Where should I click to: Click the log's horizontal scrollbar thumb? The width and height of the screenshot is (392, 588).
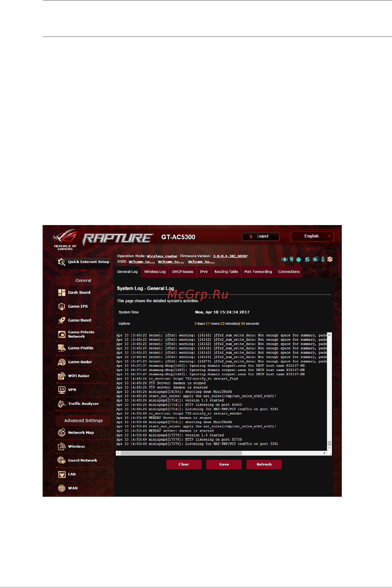point(181,453)
